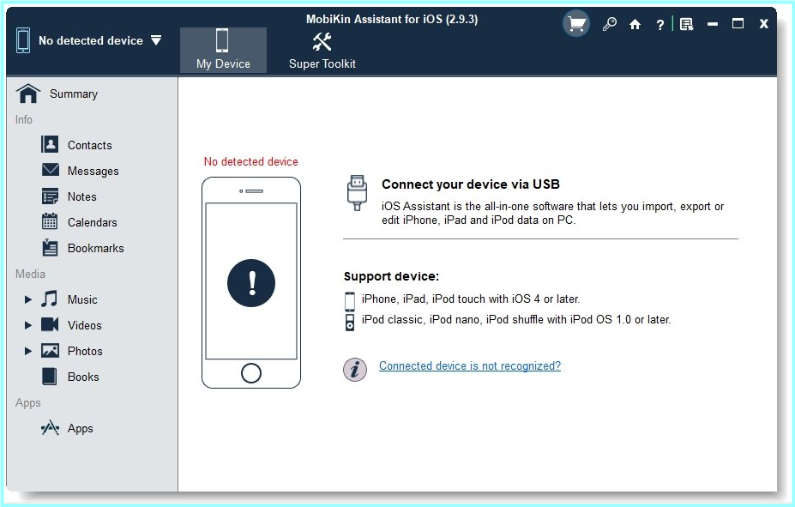
Task: Click the Videos camera icon
Action: coord(50,324)
